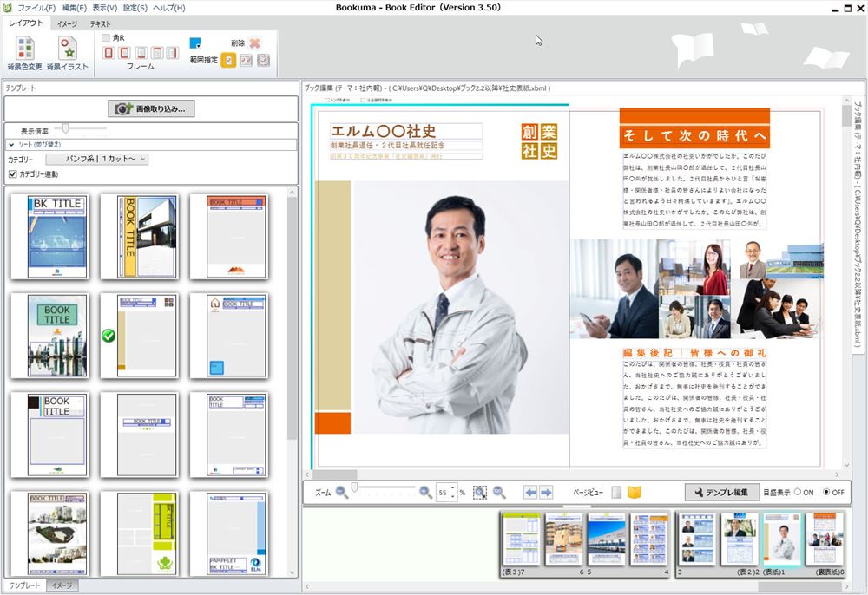Go to previous page with left arrow

(x=529, y=492)
